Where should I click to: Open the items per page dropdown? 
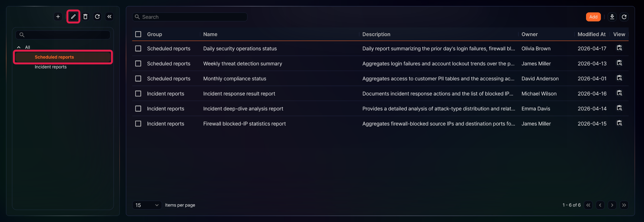[x=147, y=205]
